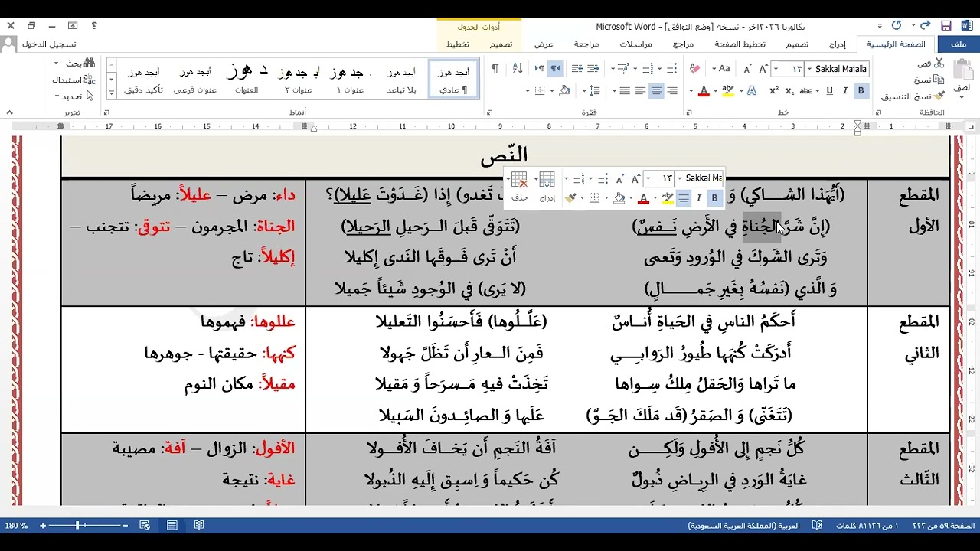This screenshot has height=551, width=980.
Task: Switch to the View (عرض) tab
Action: (544, 44)
